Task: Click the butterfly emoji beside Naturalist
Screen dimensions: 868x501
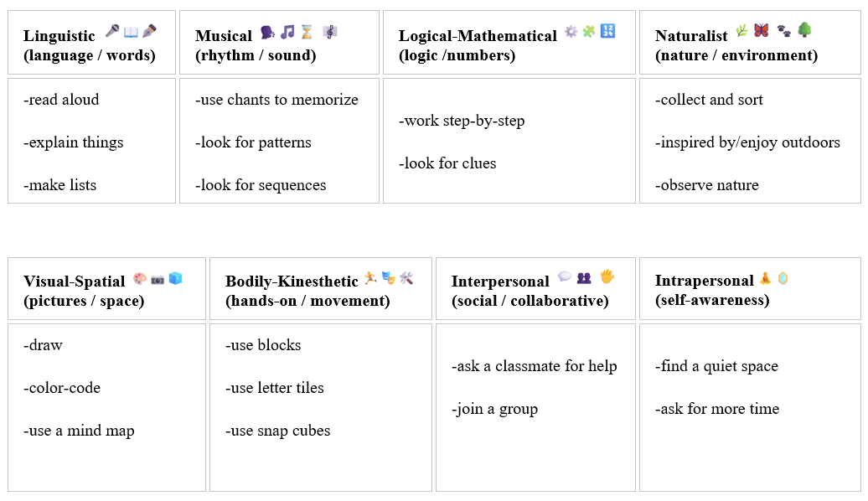Action: pyautogui.click(x=761, y=30)
